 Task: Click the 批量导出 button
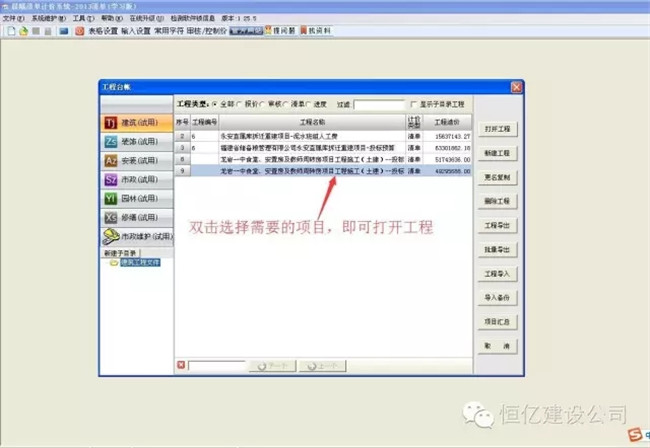pyautogui.click(x=497, y=249)
